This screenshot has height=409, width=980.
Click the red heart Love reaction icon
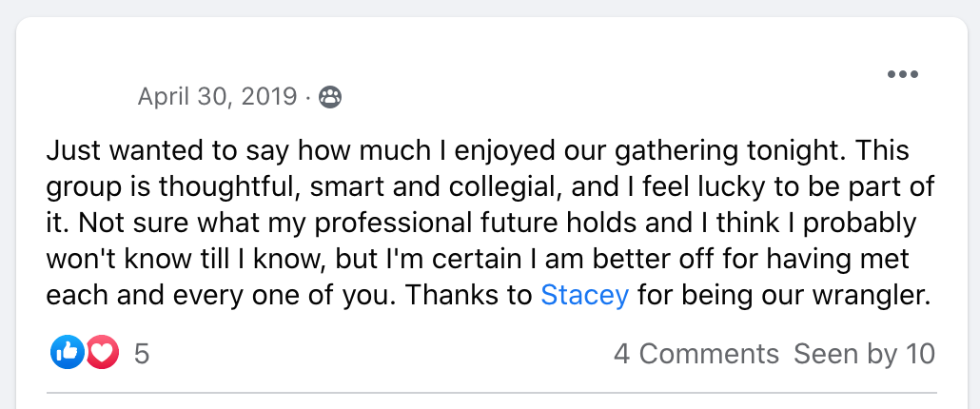click(x=102, y=354)
